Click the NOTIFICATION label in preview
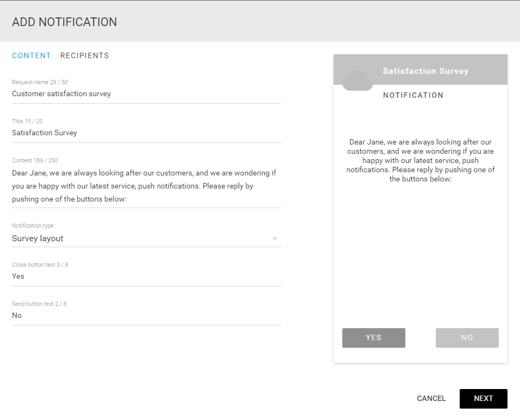This screenshot has width=520, height=420. pyautogui.click(x=413, y=96)
